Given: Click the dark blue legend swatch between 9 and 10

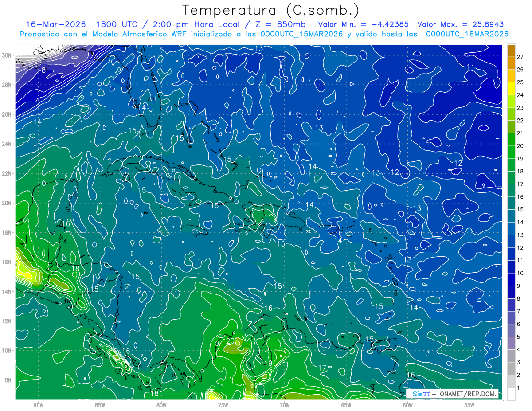Looking at the screenshot, I should coord(511,279).
